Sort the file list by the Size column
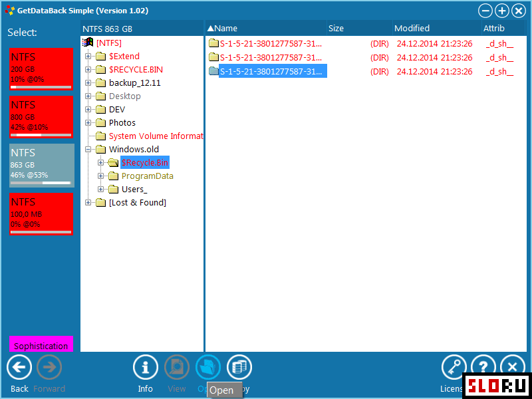Image resolution: width=532 pixels, height=399 pixels. [x=359, y=28]
